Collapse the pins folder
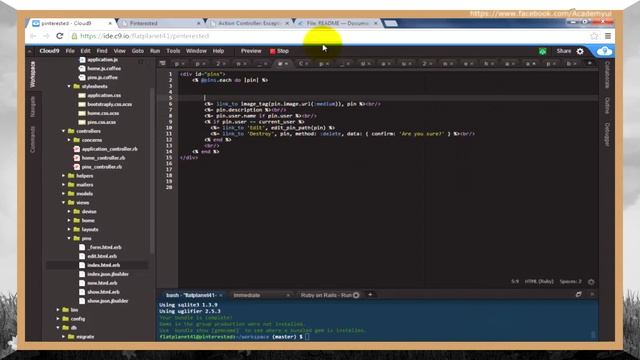The image size is (640, 360). coord(69,238)
